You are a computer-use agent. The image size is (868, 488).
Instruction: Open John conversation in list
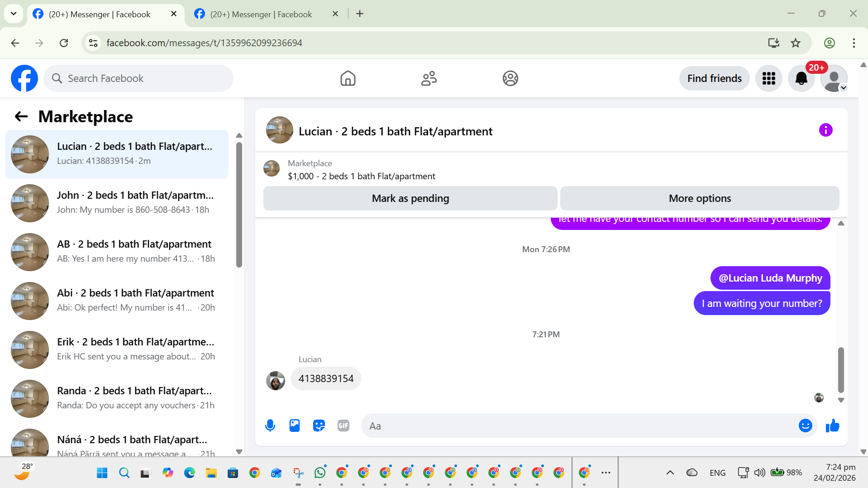(x=117, y=203)
